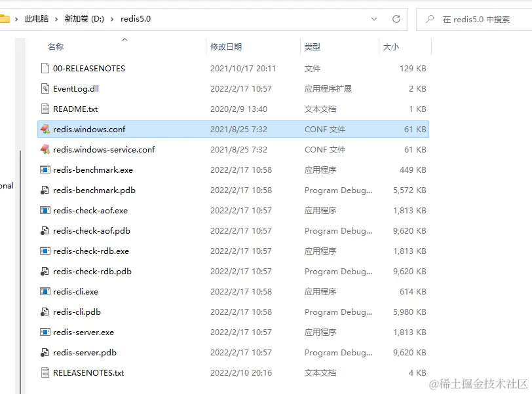Select the file named redis-cli.exe

click(75, 292)
